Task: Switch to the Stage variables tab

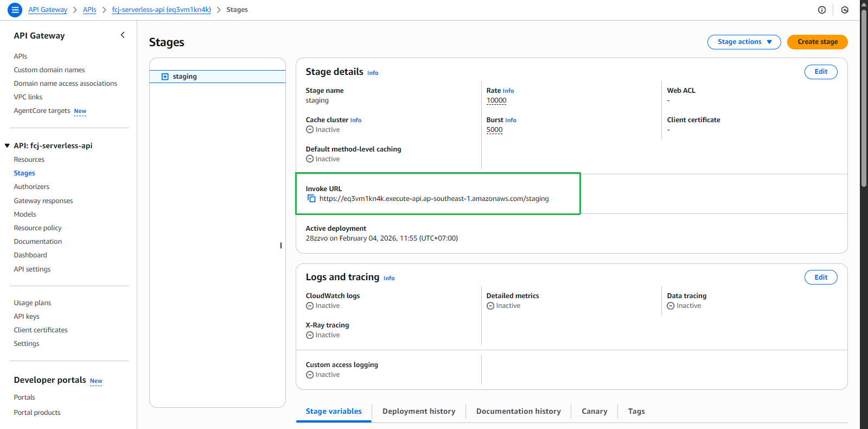Action: (x=334, y=412)
